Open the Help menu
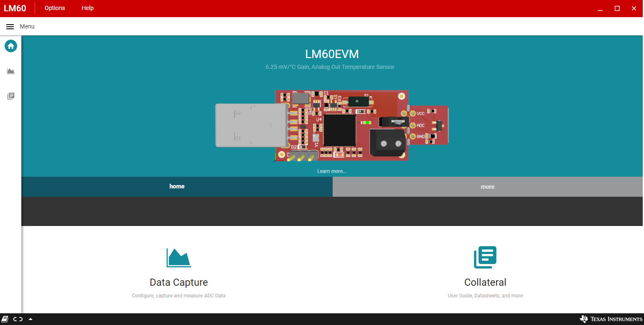644x325 pixels. pyautogui.click(x=87, y=8)
